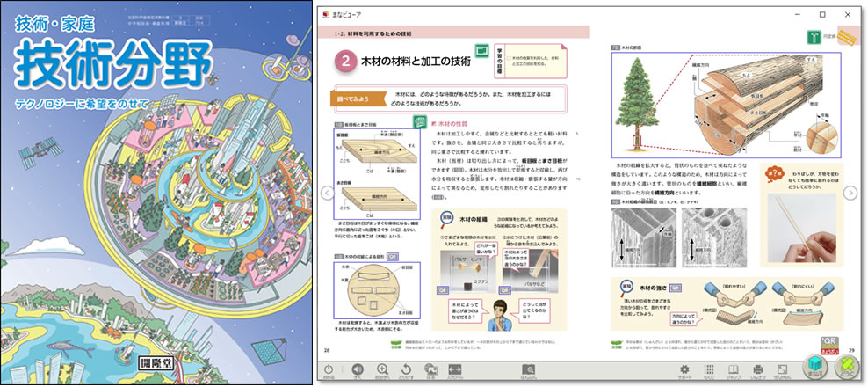
Task: Click the 技術分野 textbook cover image
Action: (156, 193)
